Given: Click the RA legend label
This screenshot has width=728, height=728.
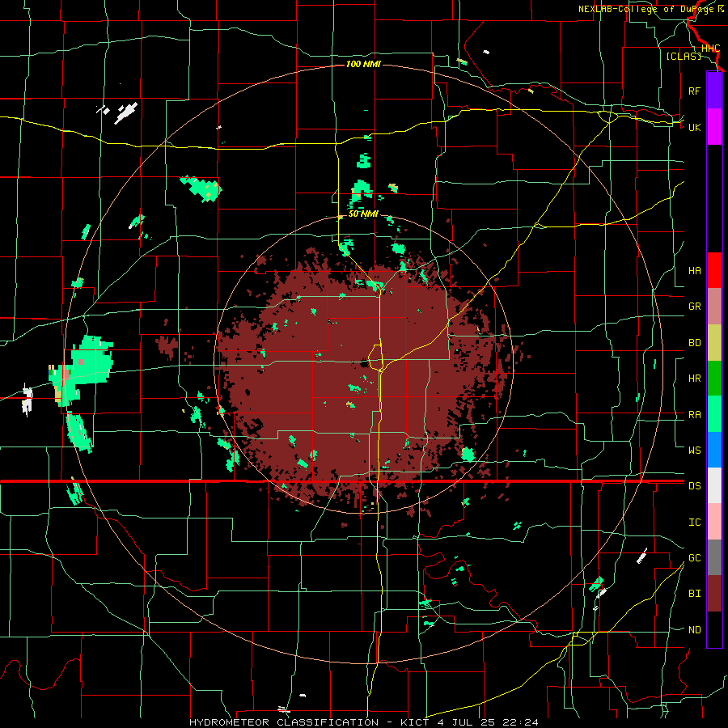Looking at the screenshot, I should (x=694, y=415).
